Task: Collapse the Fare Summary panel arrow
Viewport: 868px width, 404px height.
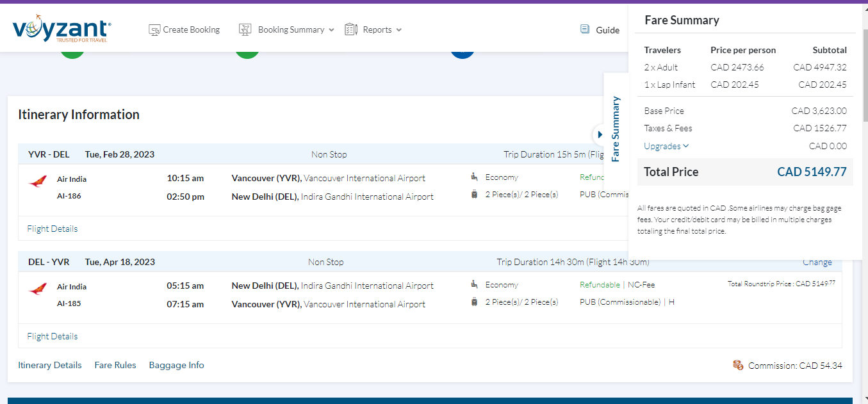Action: pyautogui.click(x=600, y=134)
